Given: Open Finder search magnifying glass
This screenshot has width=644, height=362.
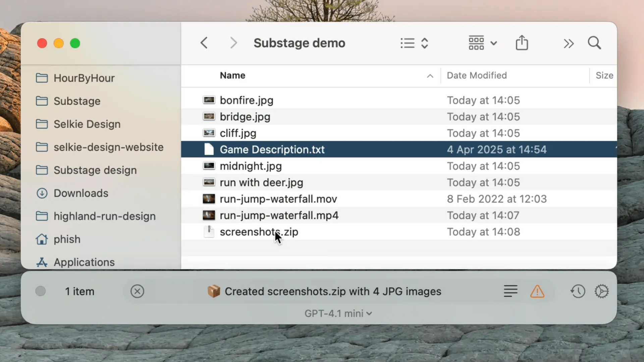Looking at the screenshot, I should [x=594, y=43].
